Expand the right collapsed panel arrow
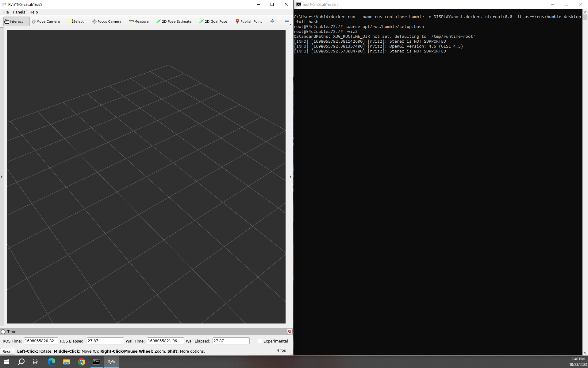 pyautogui.click(x=291, y=177)
